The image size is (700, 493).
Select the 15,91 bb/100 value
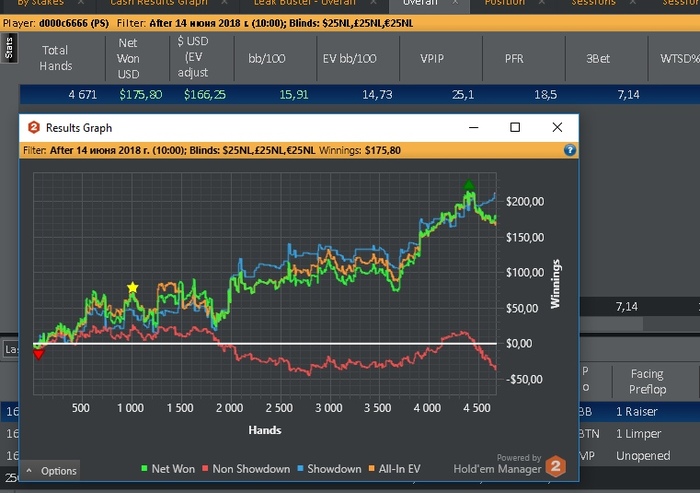coord(294,95)
